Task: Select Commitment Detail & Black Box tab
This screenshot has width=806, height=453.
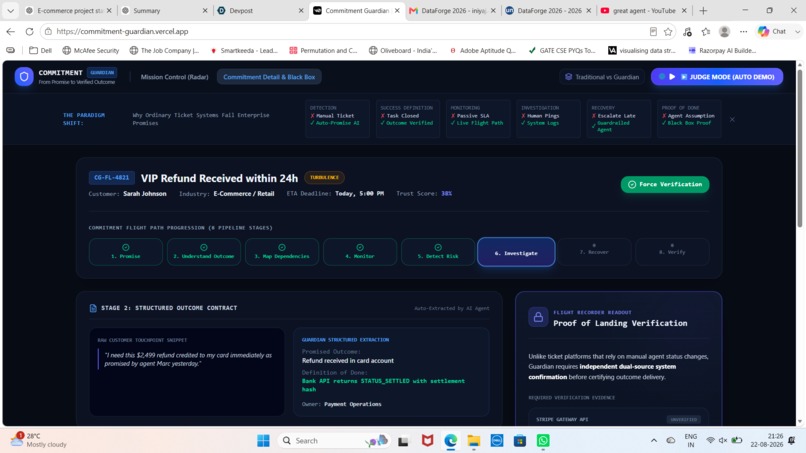Action: point(269,77)
